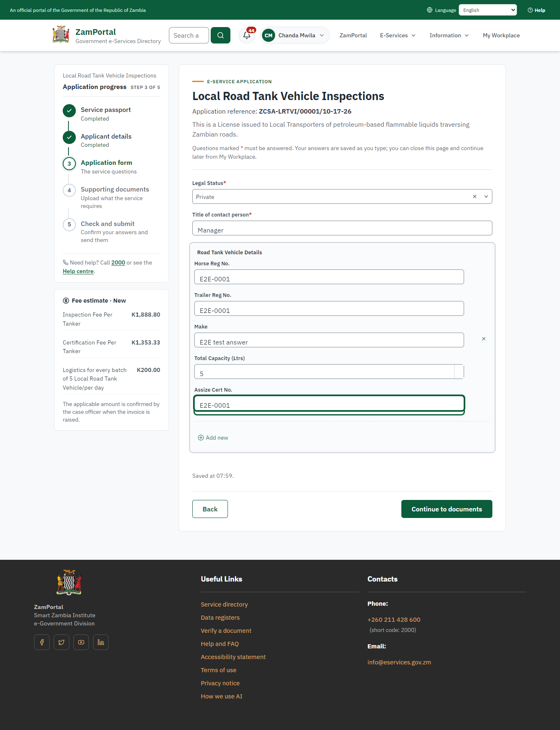Screen dimensions: 560x730
Task: Open the ZamPortal nav item
Action: point(353,36)
